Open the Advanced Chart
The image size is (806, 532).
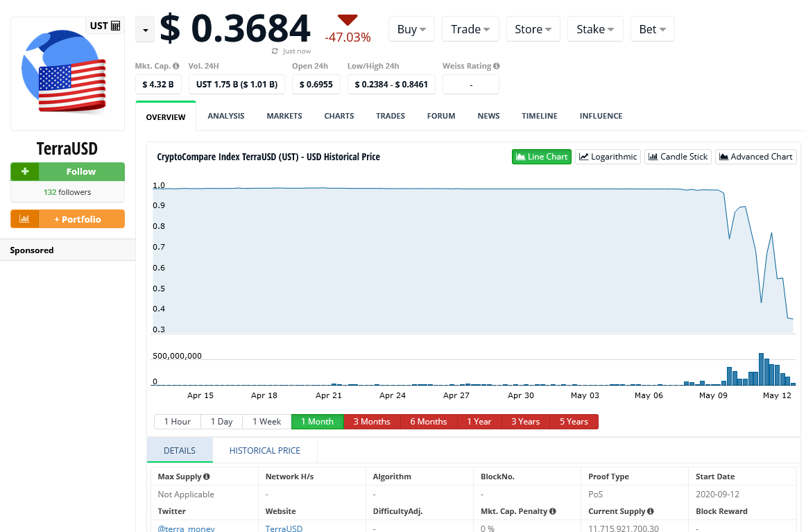[x=755, y=157]
